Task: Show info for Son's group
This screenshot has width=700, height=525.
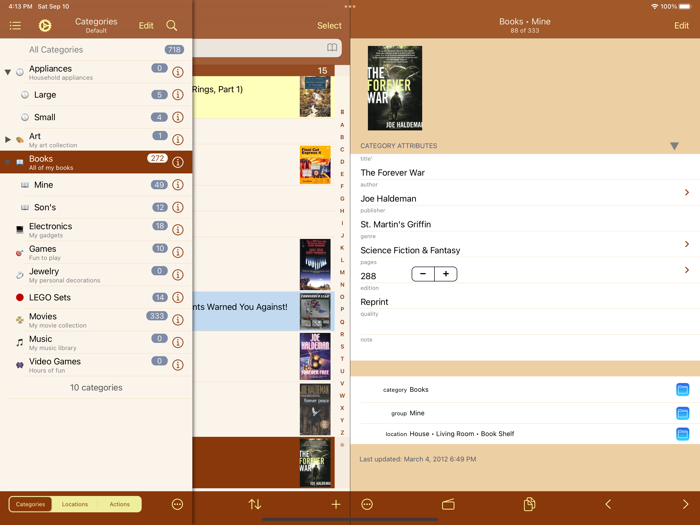Action: (x=178, y=207)
